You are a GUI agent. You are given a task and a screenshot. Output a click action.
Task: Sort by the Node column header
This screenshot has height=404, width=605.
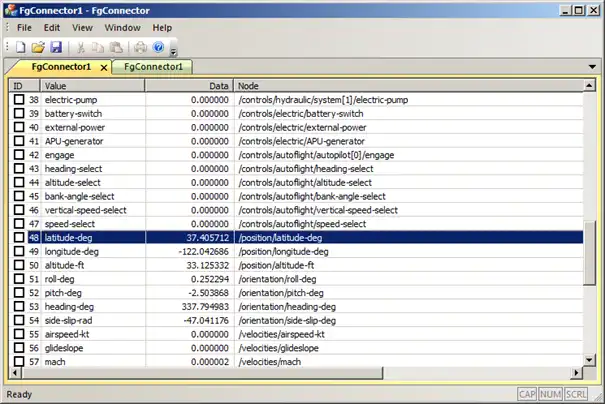(409, 86)
